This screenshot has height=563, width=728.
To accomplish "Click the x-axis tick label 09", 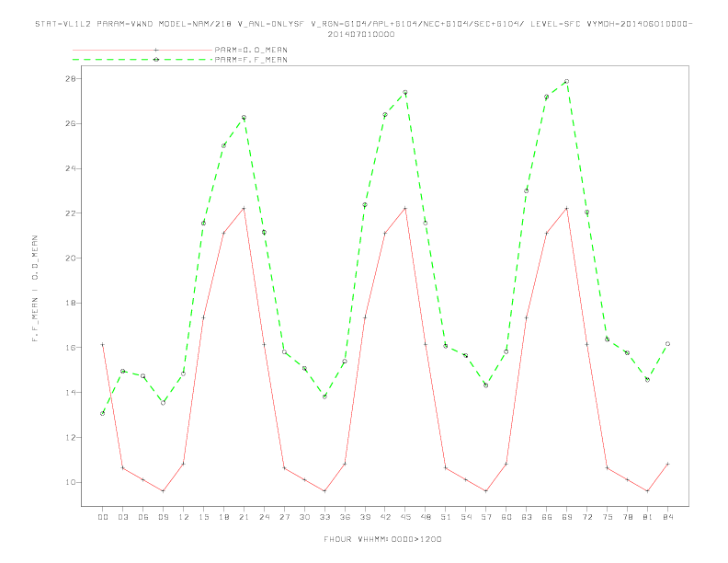I will coord(163,517).
